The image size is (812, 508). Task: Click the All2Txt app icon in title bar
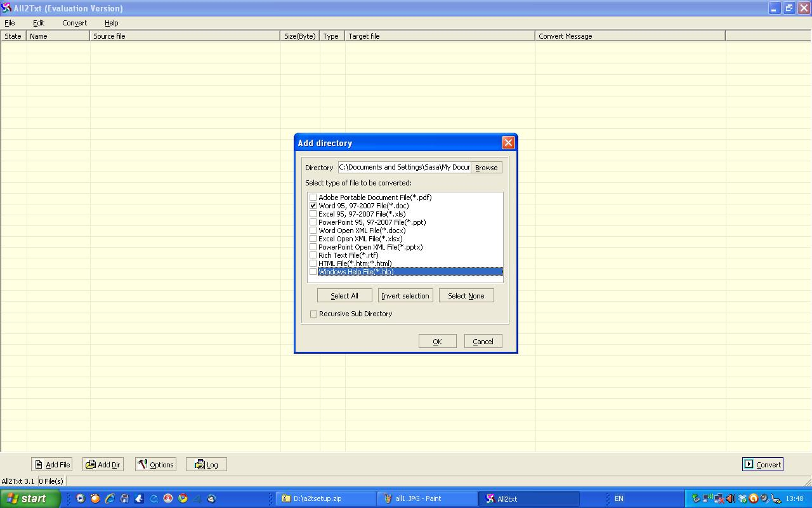tap(6, 8)
